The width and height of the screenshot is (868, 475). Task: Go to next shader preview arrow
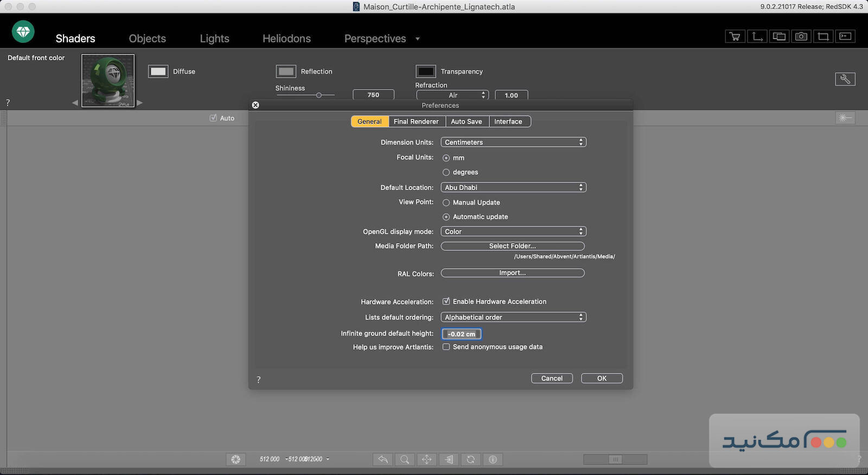139,103
